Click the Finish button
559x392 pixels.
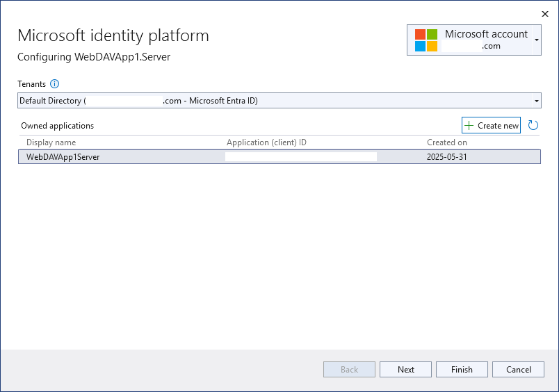coord(462,370)
